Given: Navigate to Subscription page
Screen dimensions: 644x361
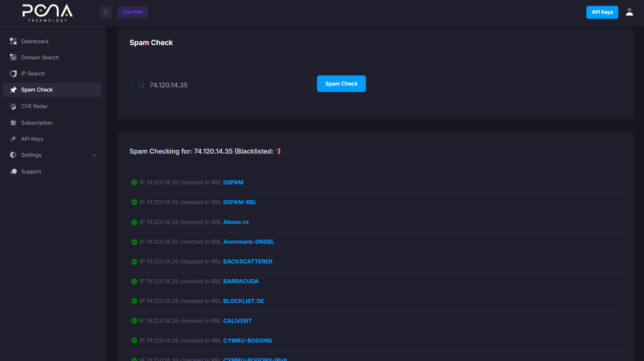Looking at the screenshot, I should click(52, 123).
